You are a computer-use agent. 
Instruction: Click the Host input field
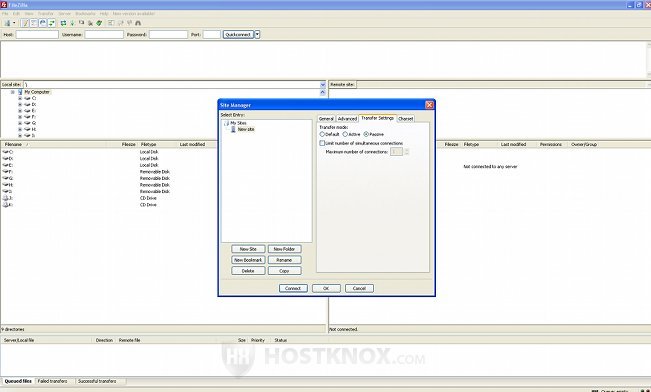(37, 34)
